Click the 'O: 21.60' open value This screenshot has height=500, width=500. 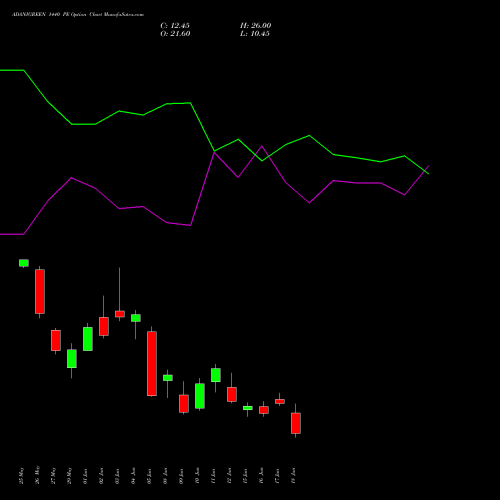coord(175,34)
